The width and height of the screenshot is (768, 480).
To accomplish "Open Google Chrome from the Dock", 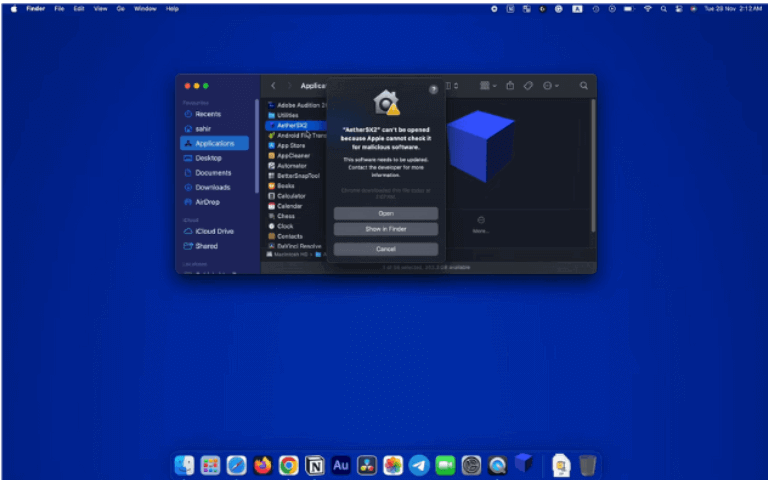I will point(288,465).
